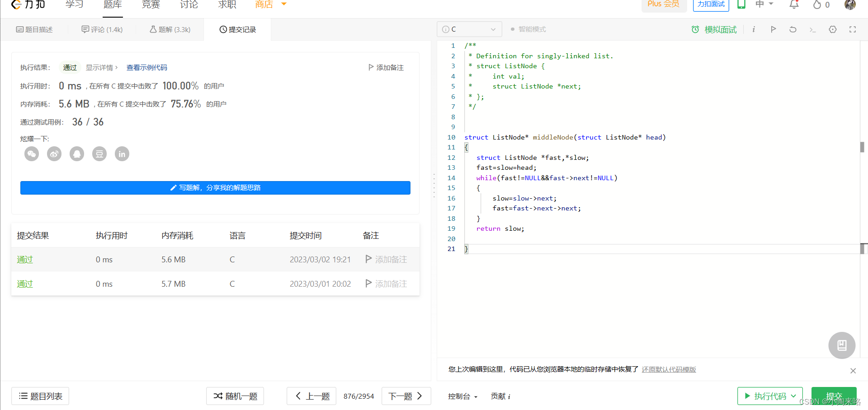Go to 上一题 previous problem
Image resolution: width=868 pixels, height=410 pixels.
[311, 396]
